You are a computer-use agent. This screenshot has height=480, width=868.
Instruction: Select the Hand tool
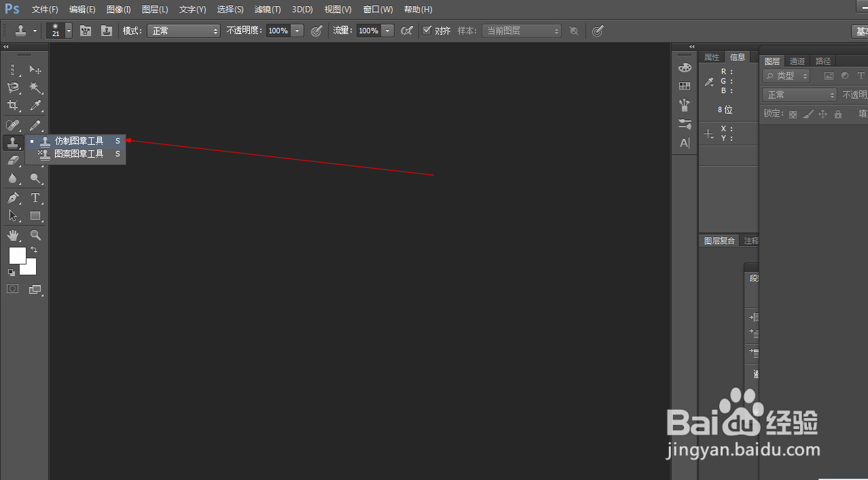click(13, 235)
